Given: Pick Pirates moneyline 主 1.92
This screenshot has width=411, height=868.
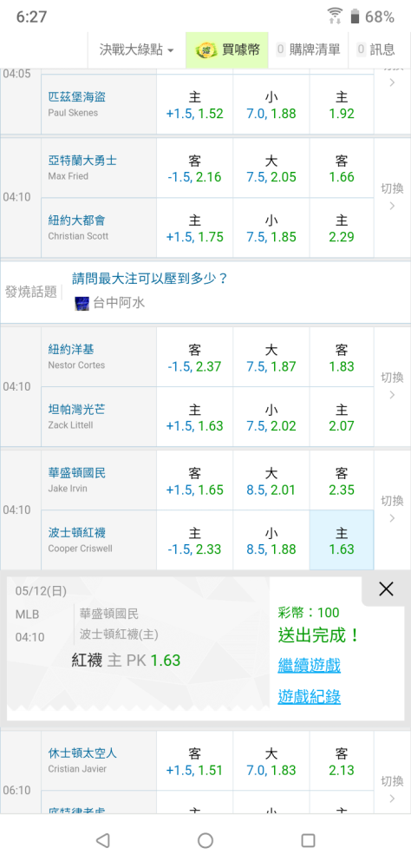Looking at the screenshot, I should pyautogui.click(x=342, y=105).
